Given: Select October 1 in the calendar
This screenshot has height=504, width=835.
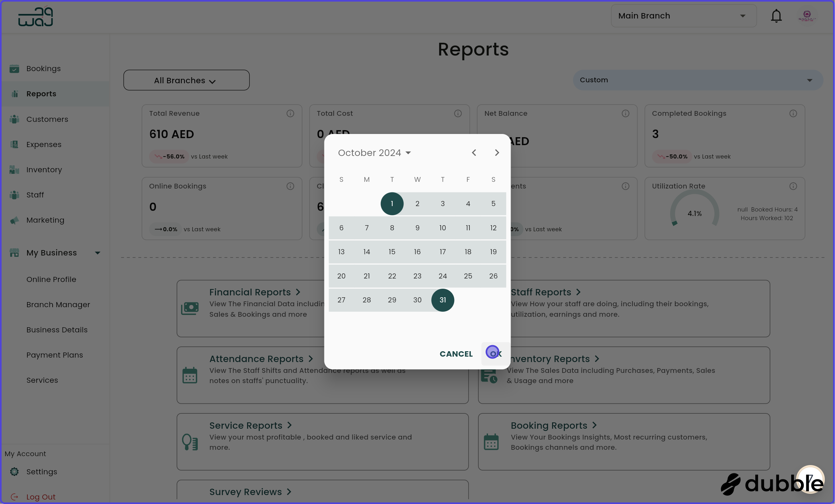Looking at the screenshot, I should [x=392, y=204].
